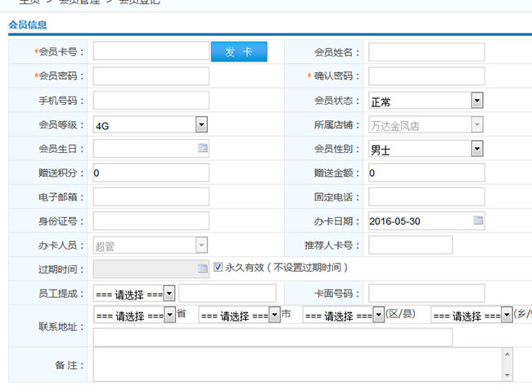This screenshot has height=392, width=532.
Task: Toggle the 永久有效 checkbox
Action: pyautogui.click(x=218, y=267)
